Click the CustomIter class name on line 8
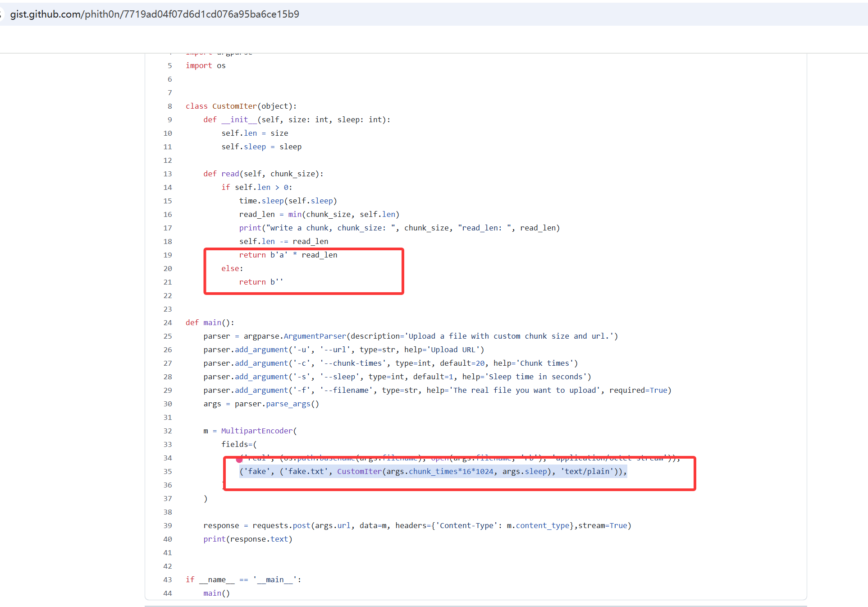 [234, 106]
